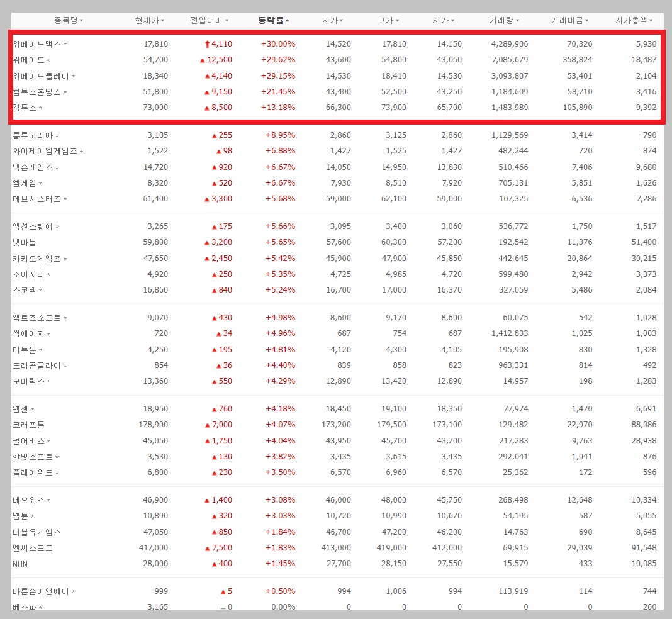Select 컴투스홀딩스 high price 52,500
Viewport: 672px width, 619px height.
(394, 92)
